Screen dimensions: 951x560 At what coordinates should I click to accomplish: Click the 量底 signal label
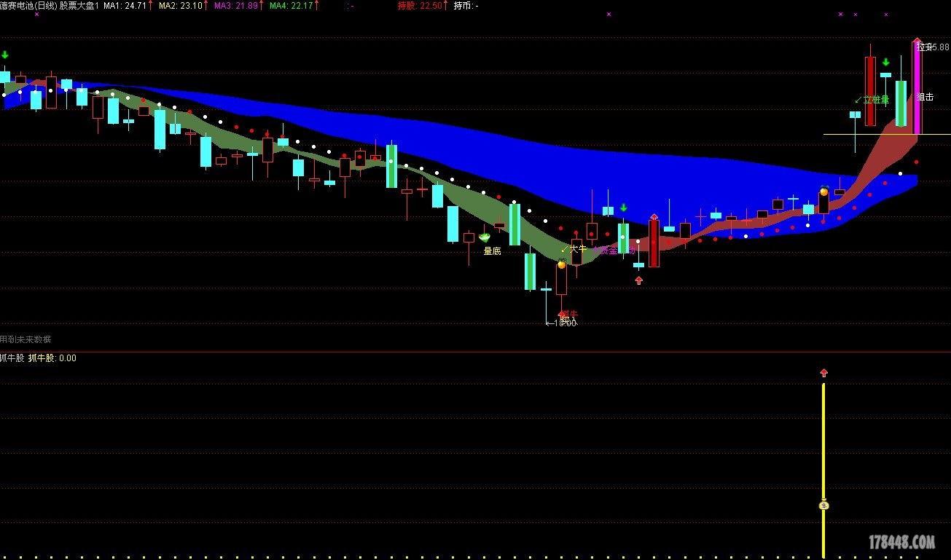[492, 251]
